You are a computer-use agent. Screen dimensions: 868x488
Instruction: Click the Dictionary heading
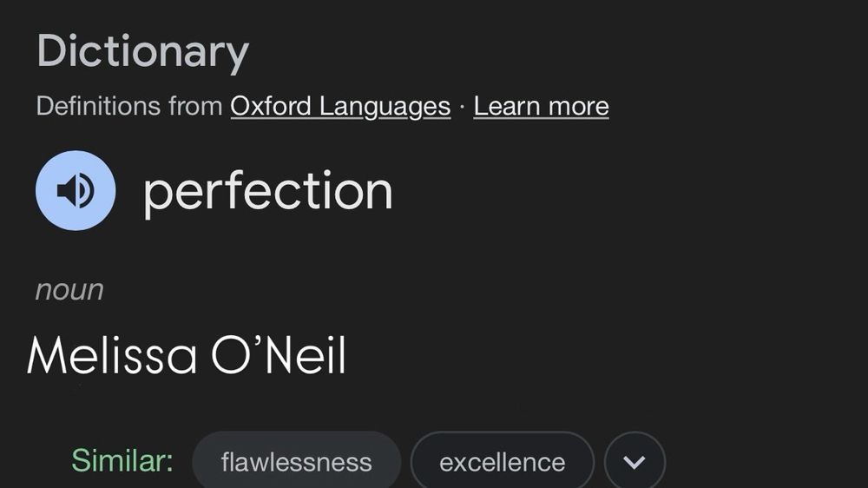pos(143,51)
